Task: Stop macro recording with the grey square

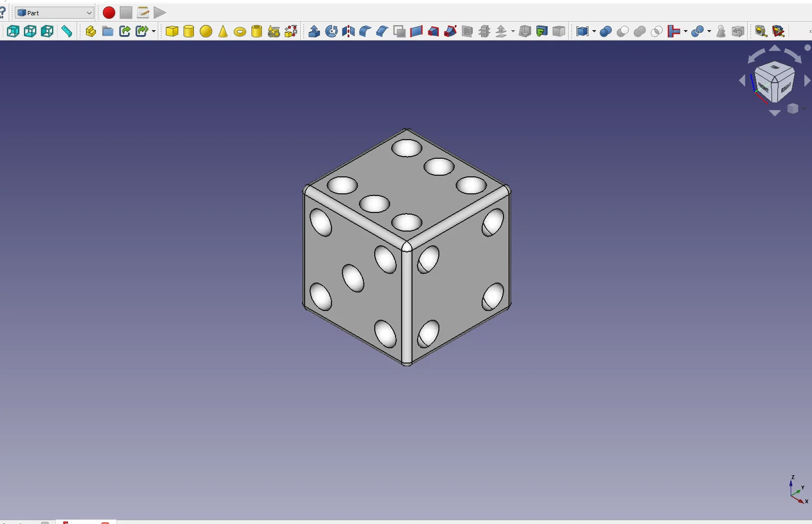Action: tap(126, 13)
